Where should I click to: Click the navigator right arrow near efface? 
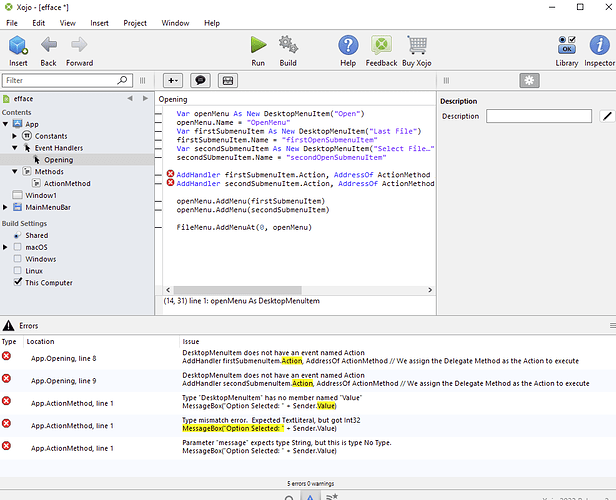(x=145, y=98)
